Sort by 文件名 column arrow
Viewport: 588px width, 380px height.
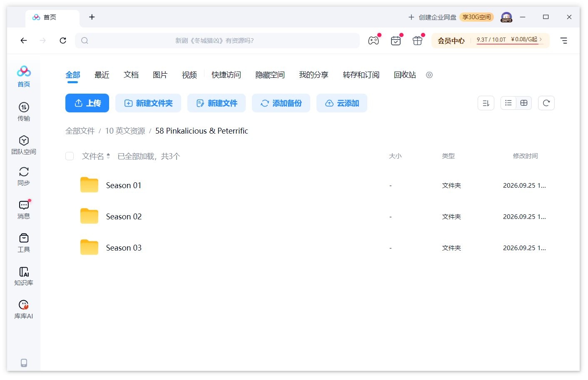(108, 156)
